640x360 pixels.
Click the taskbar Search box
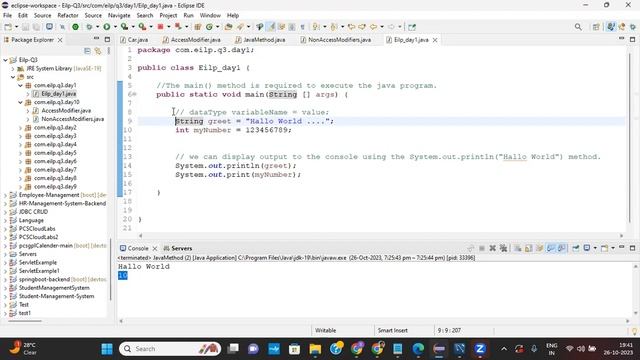[170, 349]
